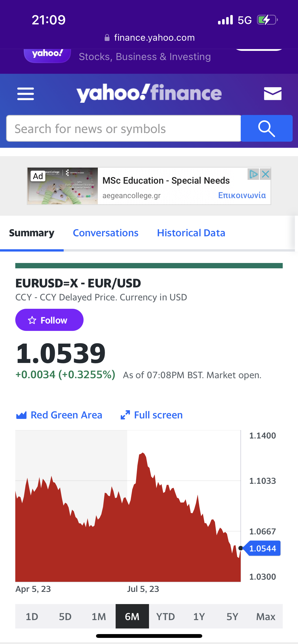Screen dimensions: 298x644
Task: Open the Yahoo Mail envelope icon
Action: [273, 93]
